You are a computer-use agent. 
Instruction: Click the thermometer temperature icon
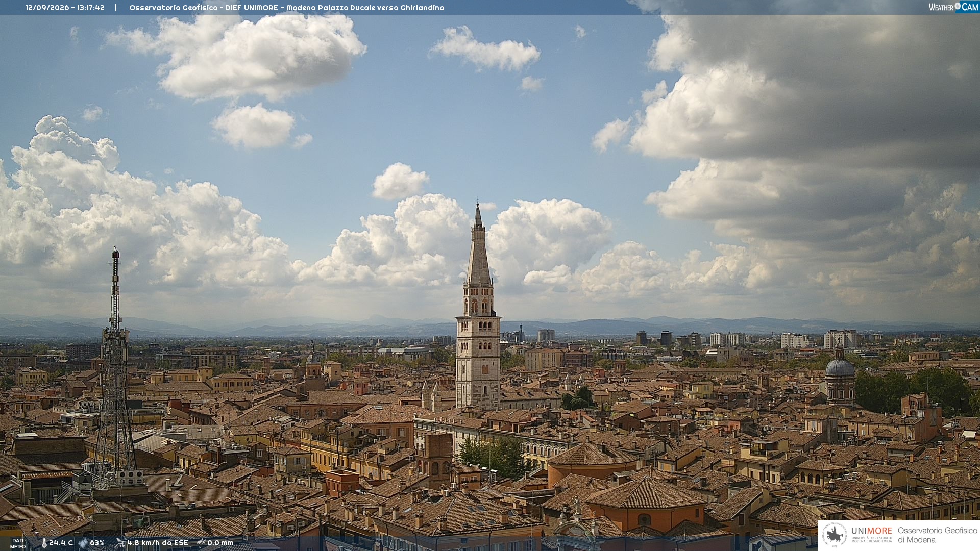click(x=44, y=543)
